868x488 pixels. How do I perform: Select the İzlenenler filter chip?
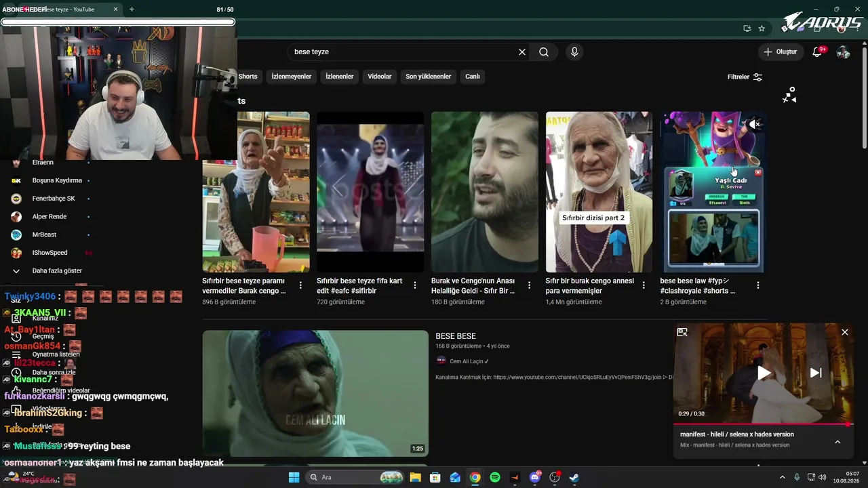click(x=340, y=77)
